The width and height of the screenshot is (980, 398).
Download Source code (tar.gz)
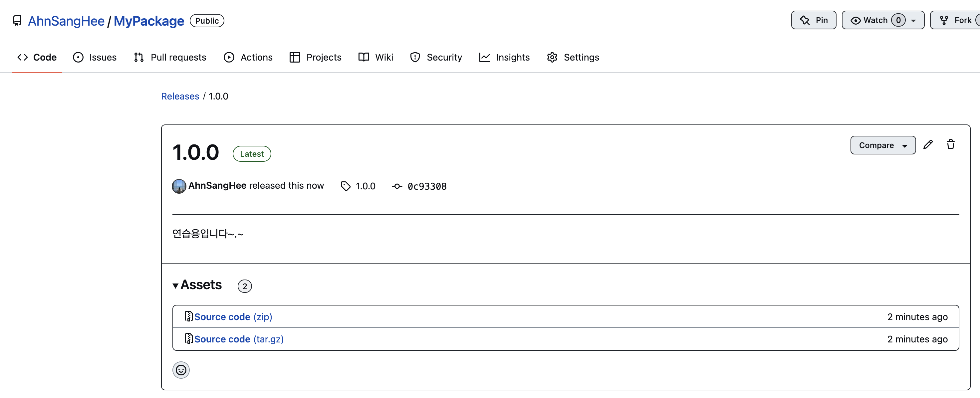click(238, 339)
